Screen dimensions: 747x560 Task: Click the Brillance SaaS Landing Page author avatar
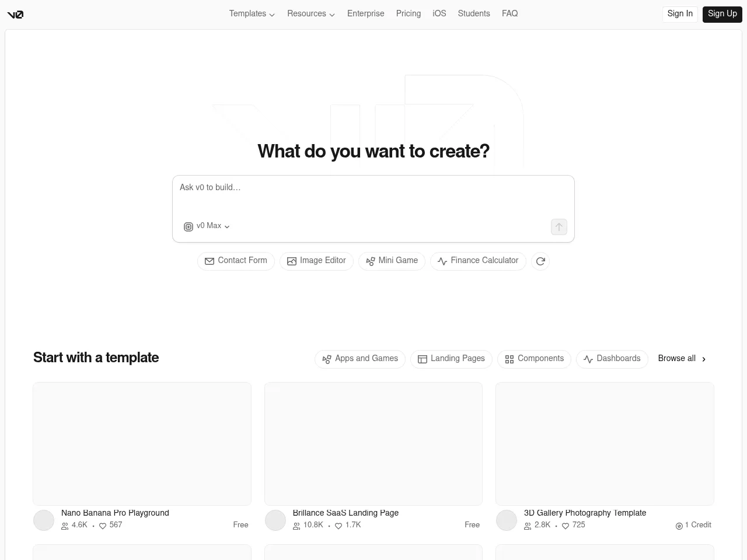pos(275,520)
